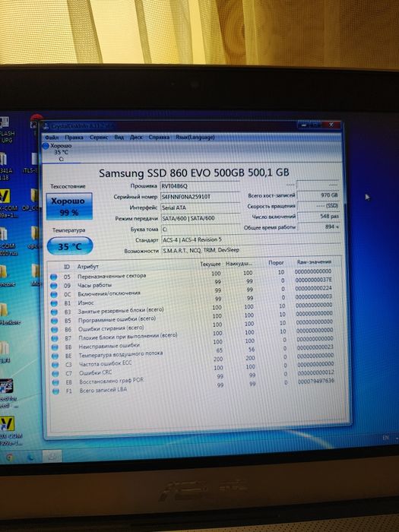This screenshot has width=399, height=532.
Task: Open the Вид menu
Action: [x=119, y=138]
